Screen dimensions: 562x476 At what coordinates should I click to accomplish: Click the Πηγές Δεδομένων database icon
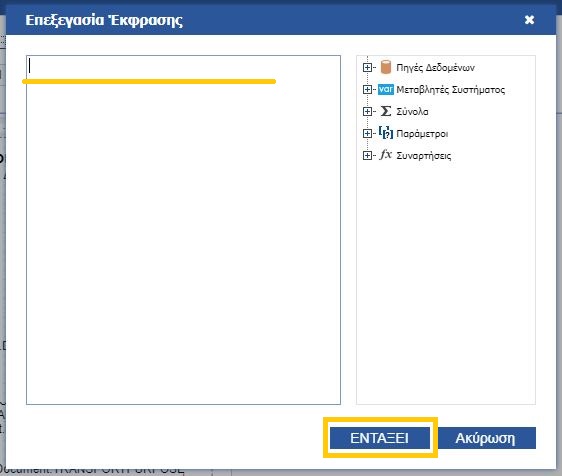386,67
